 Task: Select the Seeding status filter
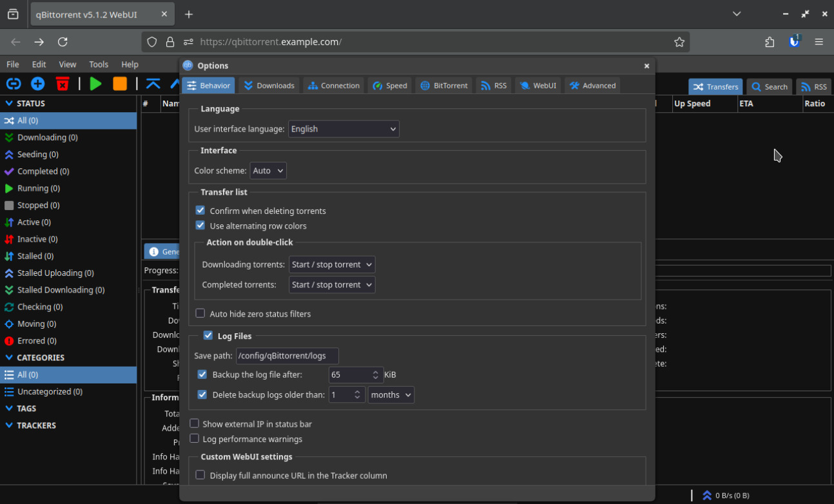[x=37, y=155]
